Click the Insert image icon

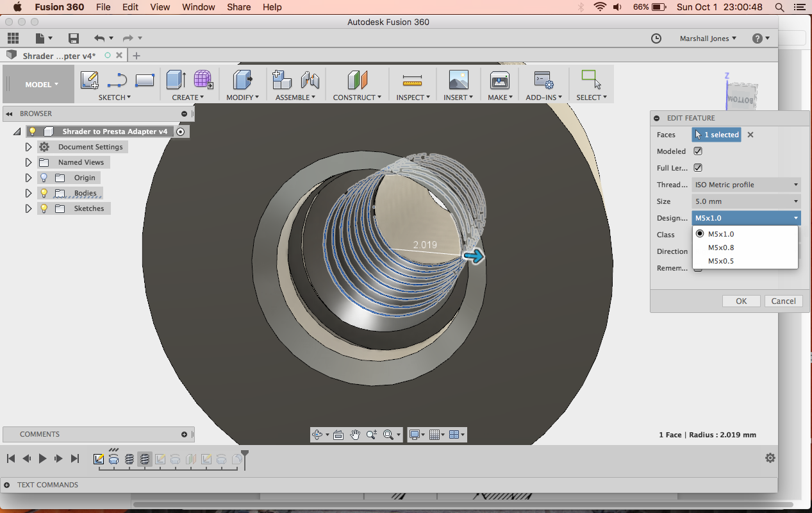tap(458, 80)
